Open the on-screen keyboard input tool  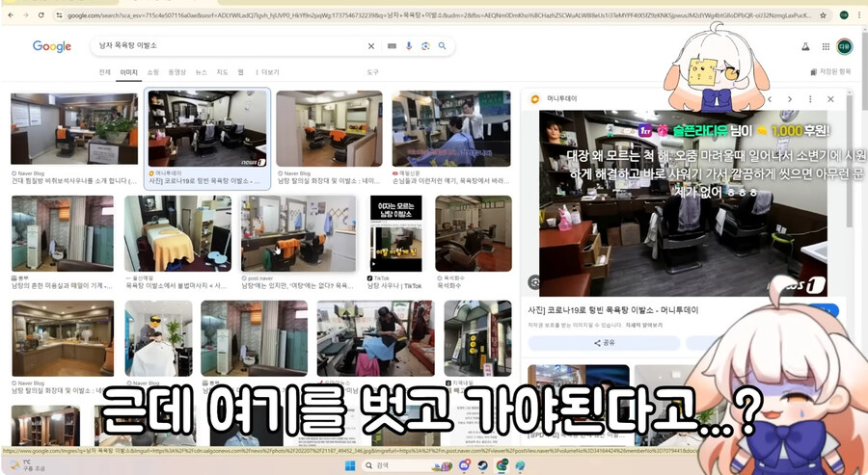[x=392, y=46]
